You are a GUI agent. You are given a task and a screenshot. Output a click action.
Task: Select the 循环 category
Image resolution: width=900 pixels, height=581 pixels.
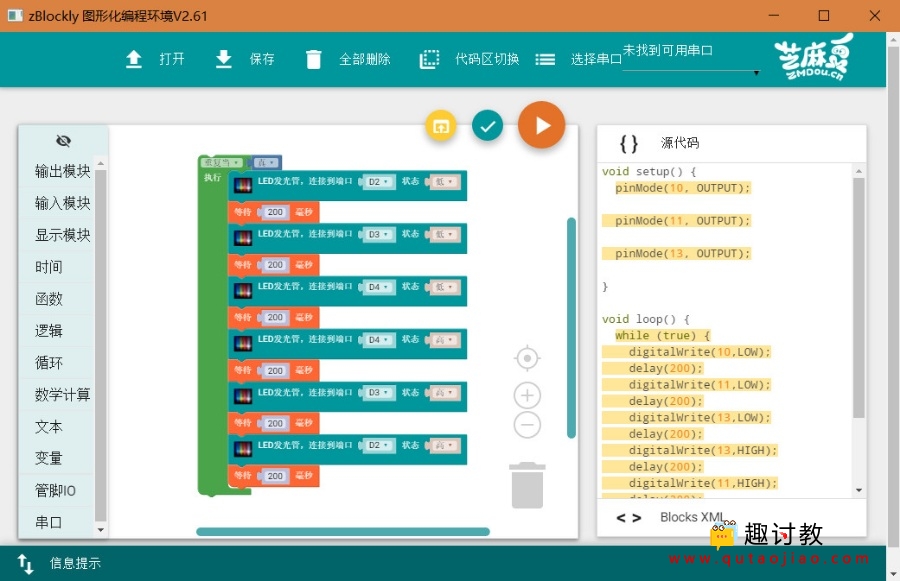(49, 363)
